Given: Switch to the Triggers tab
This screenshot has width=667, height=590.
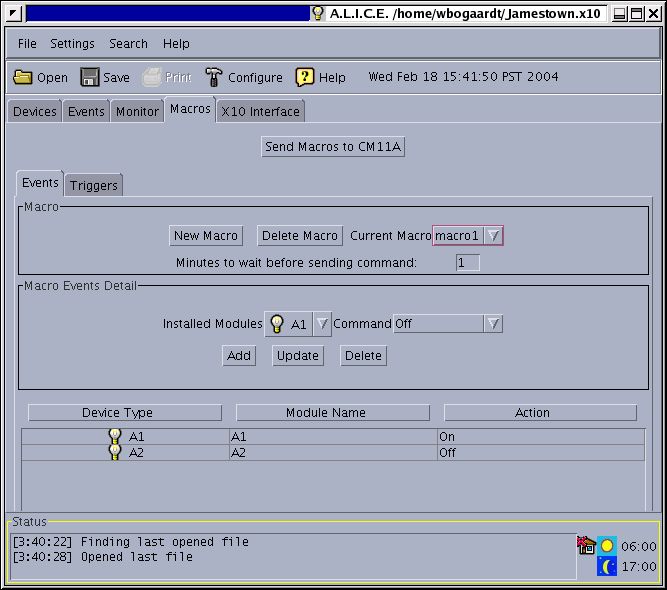Looking at the screenshot, I should coord(94,185).
